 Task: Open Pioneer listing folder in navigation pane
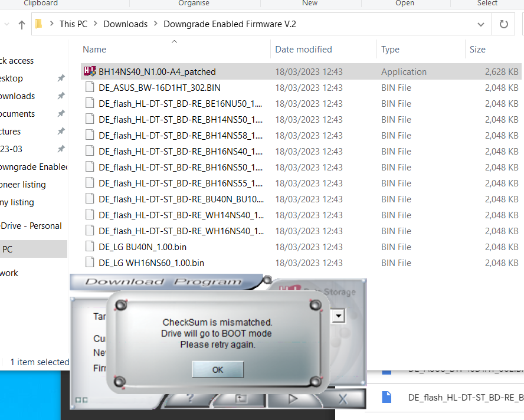23,185
